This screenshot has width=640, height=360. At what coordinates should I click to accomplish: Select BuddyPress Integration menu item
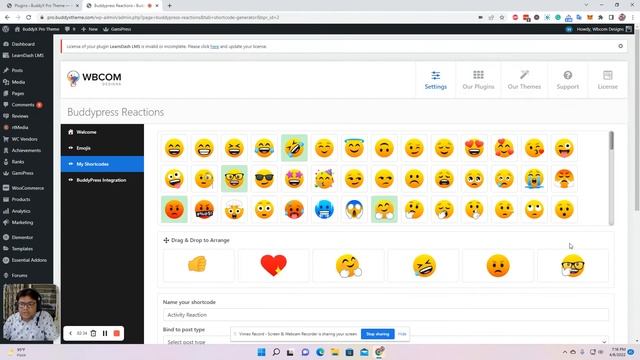102,180
